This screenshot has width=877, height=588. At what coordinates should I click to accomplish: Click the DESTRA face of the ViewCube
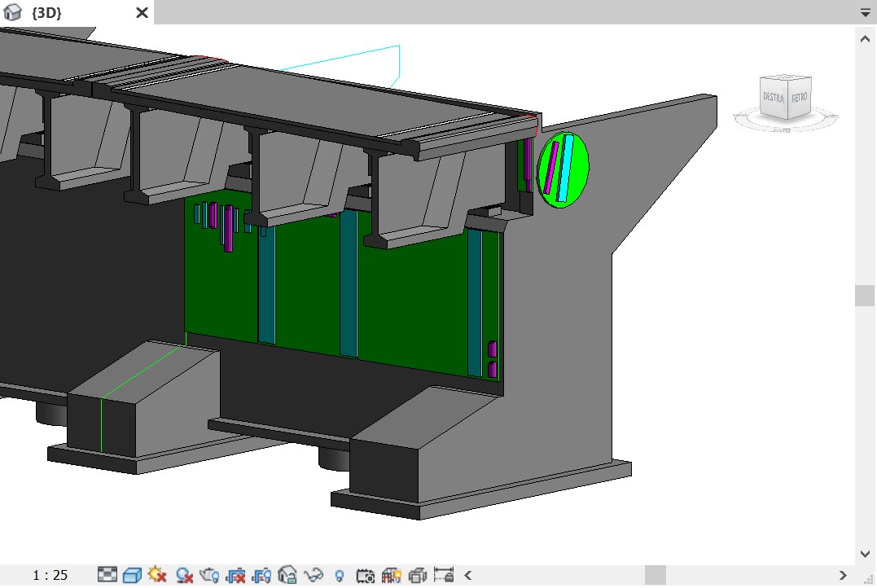pos(773,97)
